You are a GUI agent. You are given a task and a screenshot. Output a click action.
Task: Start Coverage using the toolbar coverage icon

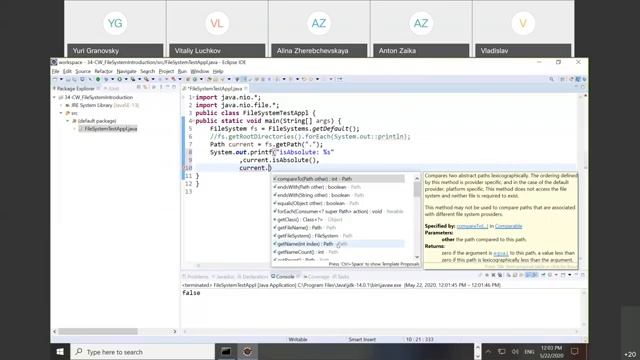point(133,79)
